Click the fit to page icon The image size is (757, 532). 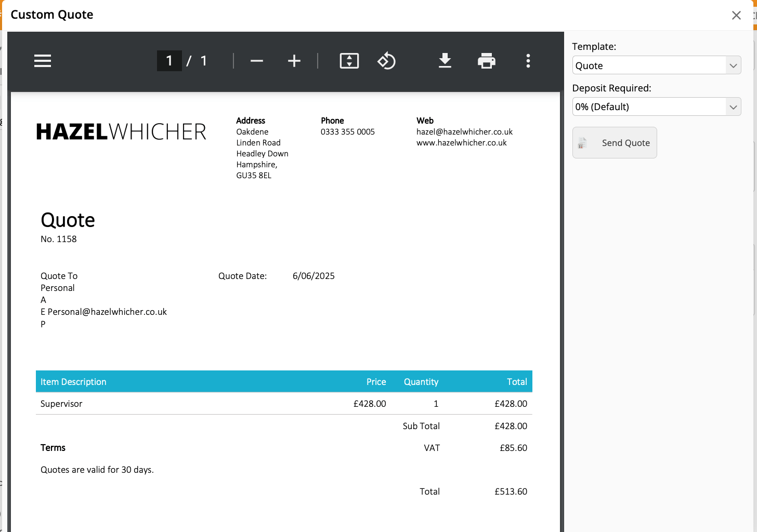349,61
